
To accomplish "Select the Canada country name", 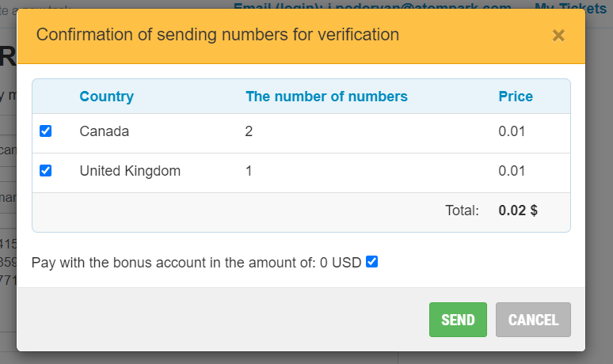I will (105, 131).
